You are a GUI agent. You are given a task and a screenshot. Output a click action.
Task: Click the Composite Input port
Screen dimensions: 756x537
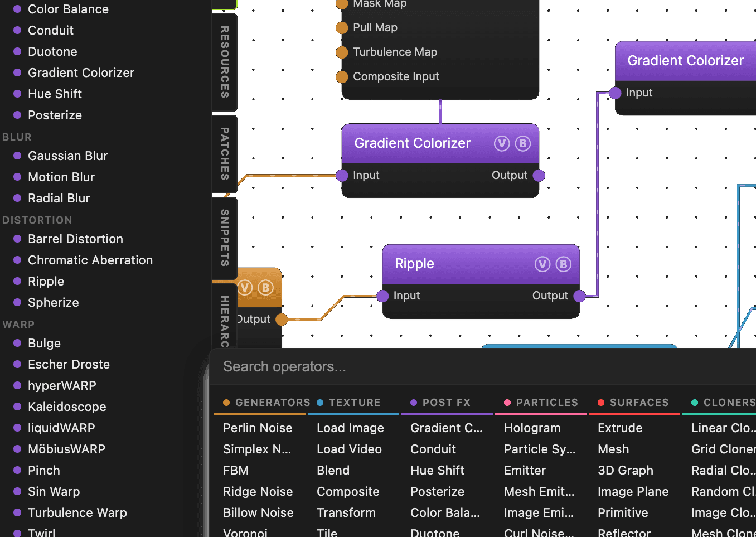click(342, 77)
